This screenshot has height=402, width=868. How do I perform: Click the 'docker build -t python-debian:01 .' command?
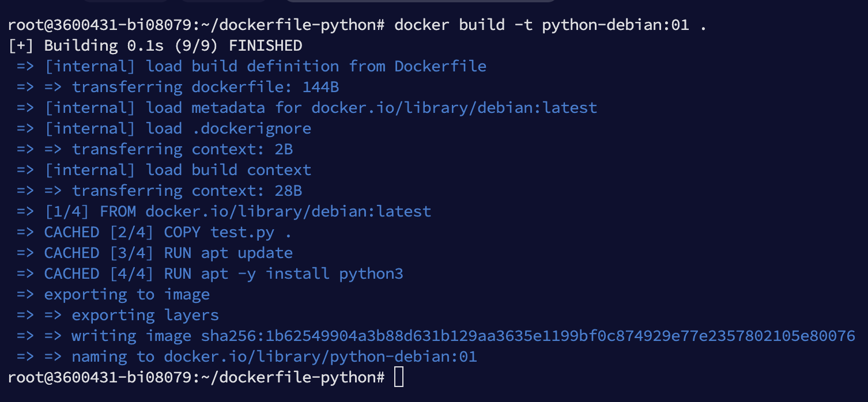550,25
